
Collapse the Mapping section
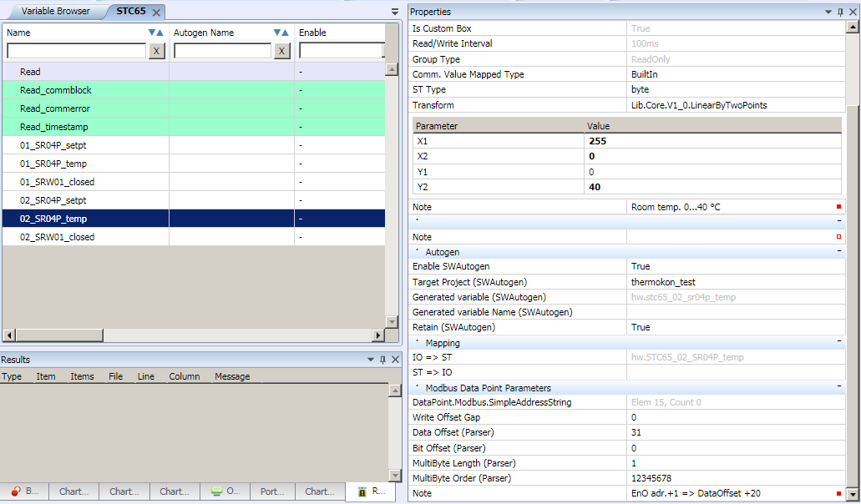[838, 342]
